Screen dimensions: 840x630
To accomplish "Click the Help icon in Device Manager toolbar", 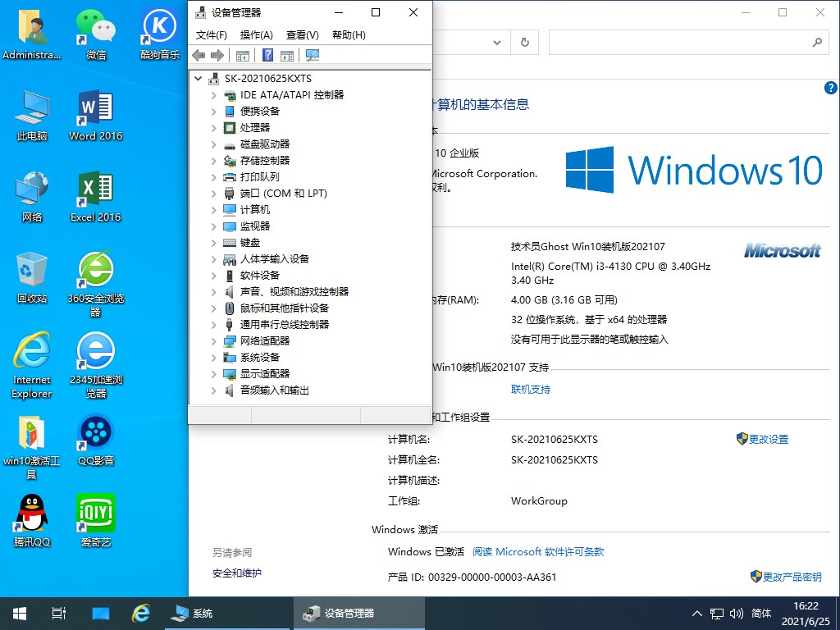I will pyautogui.click(x=267, y=55).
